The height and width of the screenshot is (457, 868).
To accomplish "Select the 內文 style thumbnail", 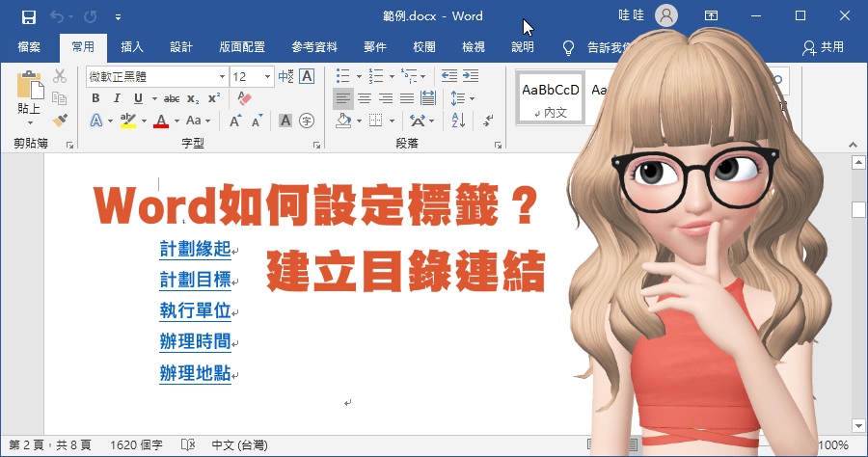I will pyautogui.click(x=551, y=98).
